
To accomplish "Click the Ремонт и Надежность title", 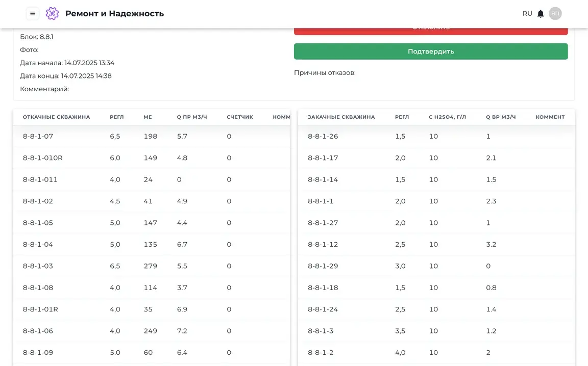I will click(x=114, y=13).
